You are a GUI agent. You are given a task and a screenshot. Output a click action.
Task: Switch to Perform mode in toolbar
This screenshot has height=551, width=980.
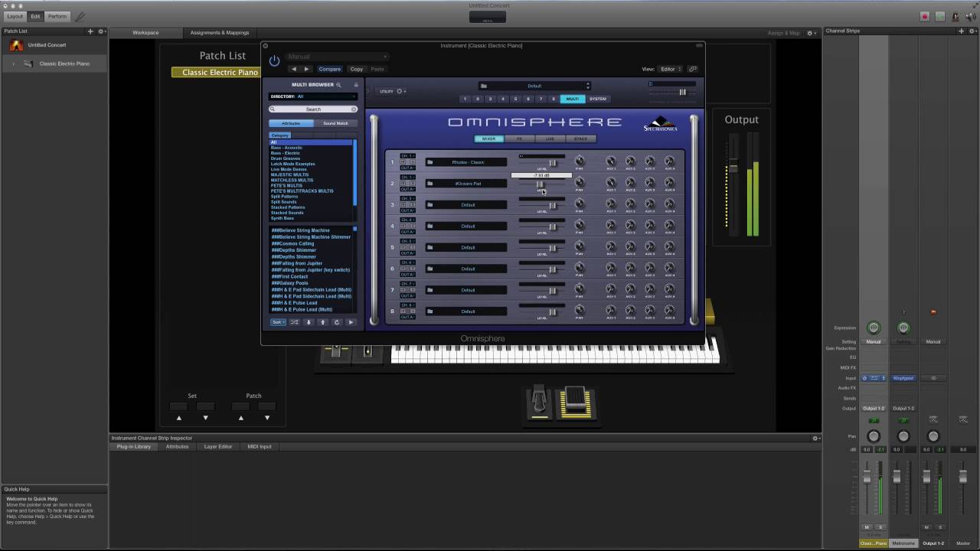click(x=57, y=16)
